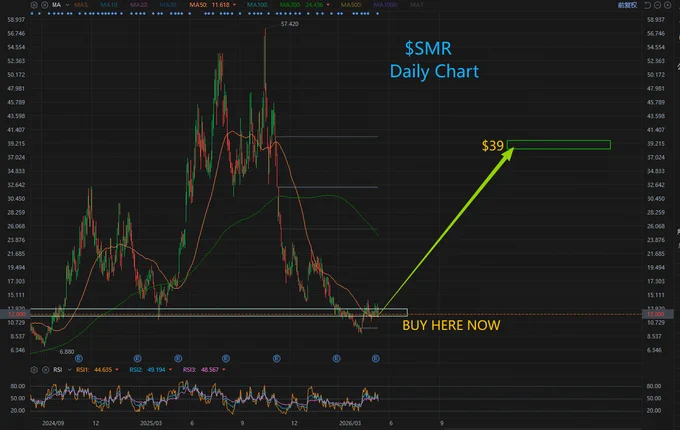The width and height of the screenshot is (680, 430).
Task: Click the undo/reset chart icon
Action: (x=648, y=5)
